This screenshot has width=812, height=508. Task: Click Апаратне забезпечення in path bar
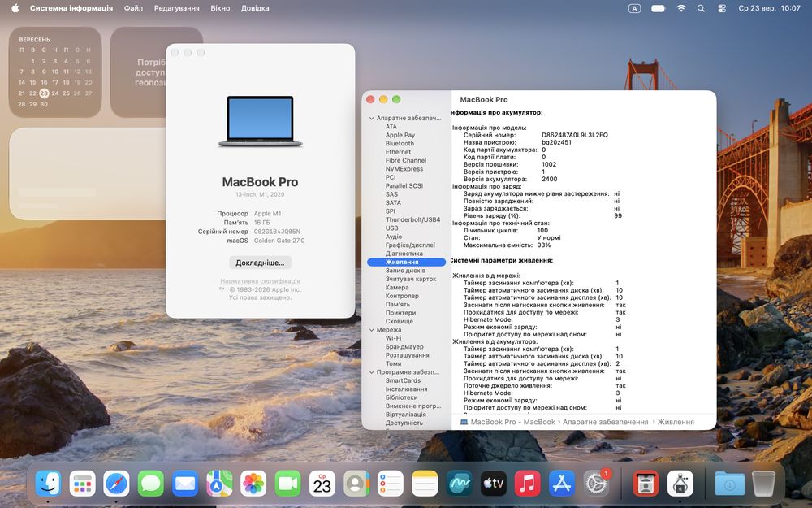[x=606, y=422]
